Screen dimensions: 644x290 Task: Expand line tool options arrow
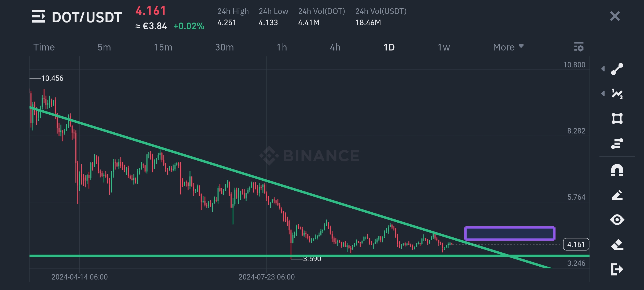(x=603, y=69)
